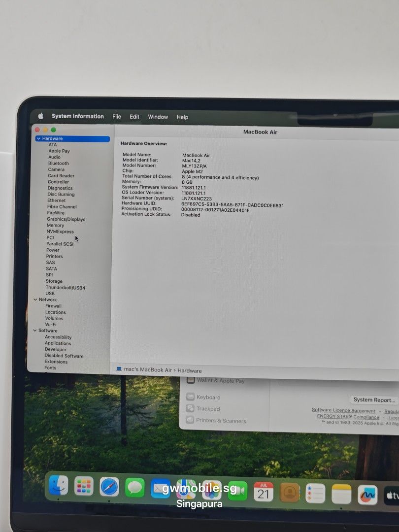This screenshot has height=532, width=399.
Task: Launch Freeform from the Dock
Action: click(367, 495)
